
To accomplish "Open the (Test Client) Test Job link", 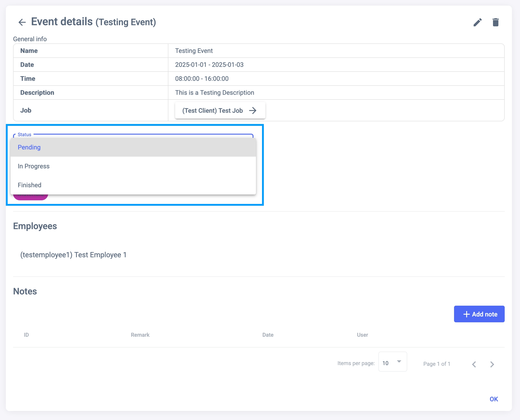I will pyautogui.click(x=213, y=111).
